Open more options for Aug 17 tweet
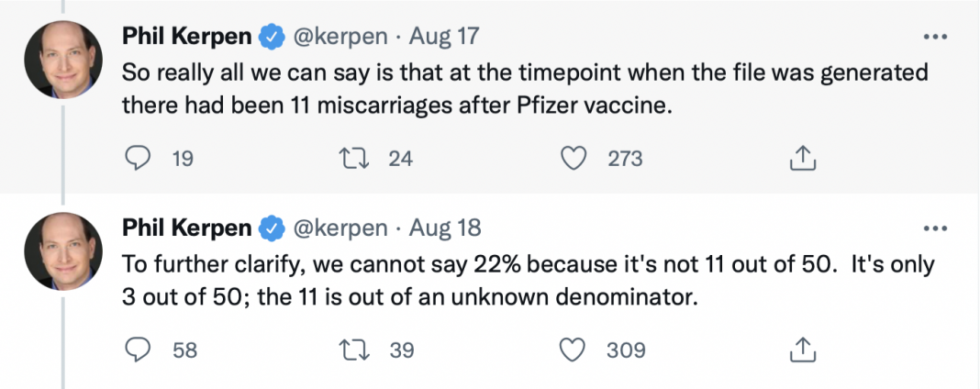 933,37
